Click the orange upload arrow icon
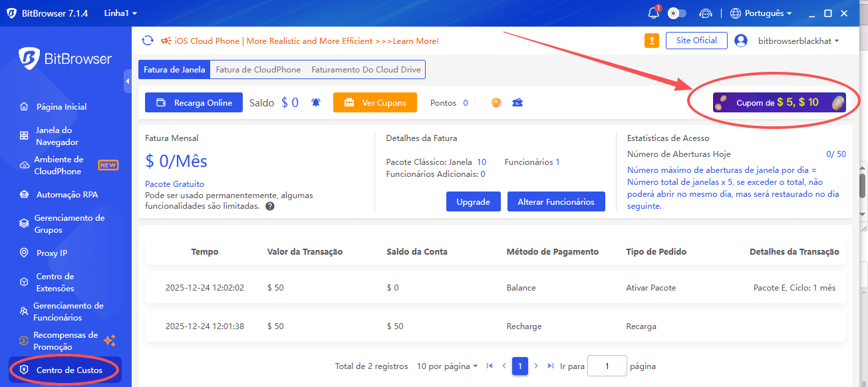This screenshot has height=387, width=868. click(x=652, y=41)
